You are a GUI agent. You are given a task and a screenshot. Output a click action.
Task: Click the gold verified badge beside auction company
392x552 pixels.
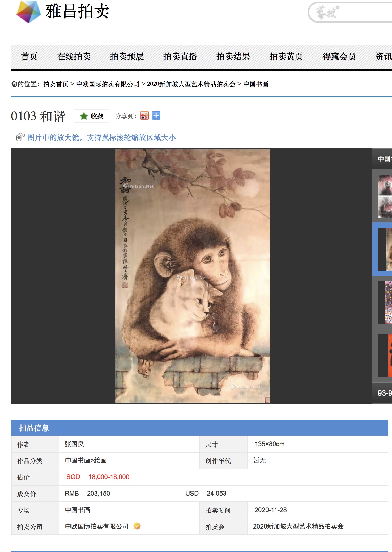[x=137, y=526]
